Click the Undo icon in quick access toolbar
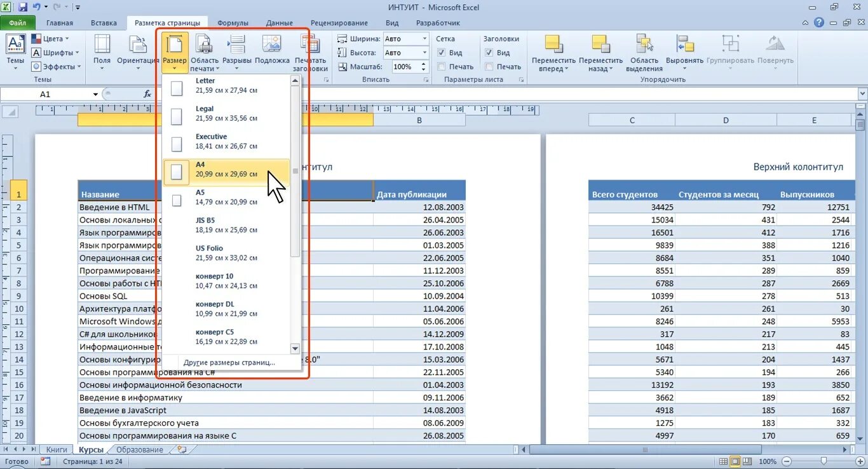Screen dimensions: 868x469 click(37, 8)
